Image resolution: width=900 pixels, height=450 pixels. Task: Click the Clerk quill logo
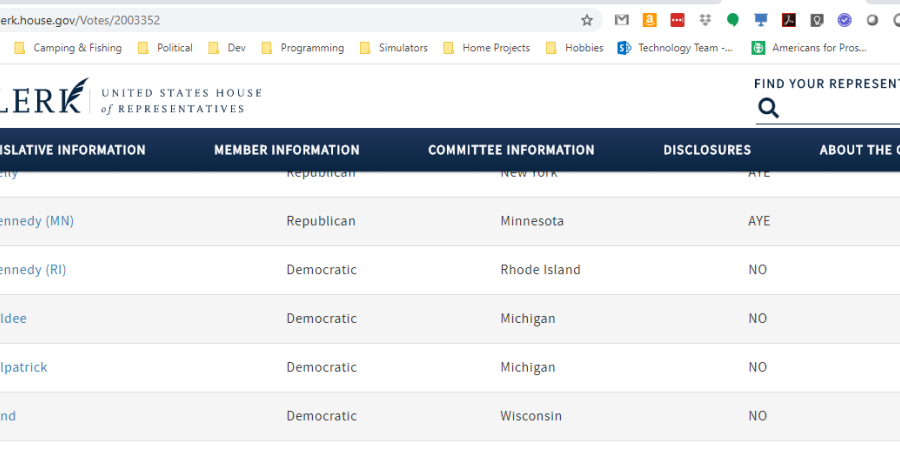coord(43,96)
